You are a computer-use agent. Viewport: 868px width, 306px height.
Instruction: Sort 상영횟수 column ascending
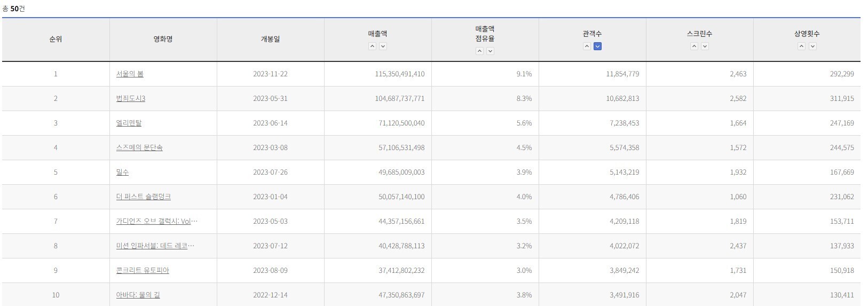pyautogui.click(x=801, y=46)
